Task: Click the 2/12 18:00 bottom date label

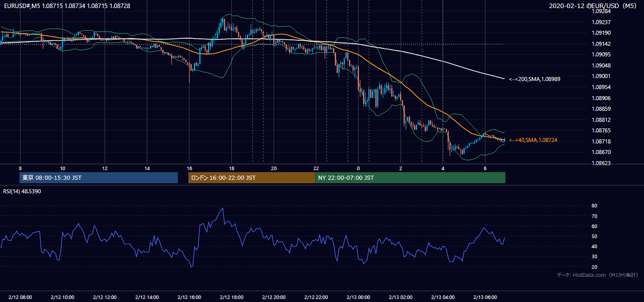Action: click(232, 297)
